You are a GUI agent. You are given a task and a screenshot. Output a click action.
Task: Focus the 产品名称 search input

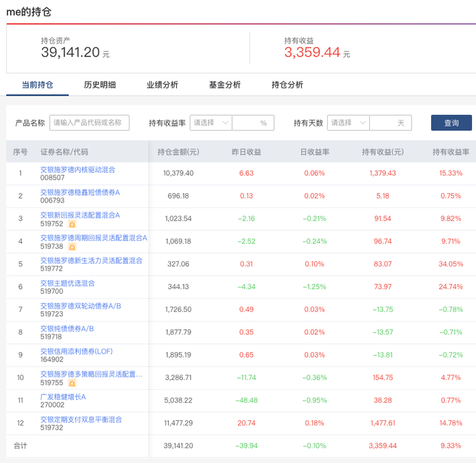click(x=90, y=122)
